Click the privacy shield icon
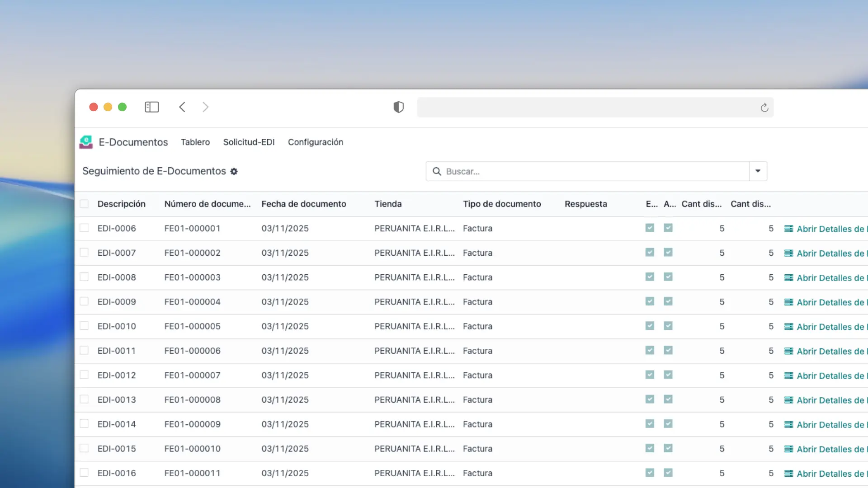The width and height of the screenshot is (868, 488). [x=398, y=107]
